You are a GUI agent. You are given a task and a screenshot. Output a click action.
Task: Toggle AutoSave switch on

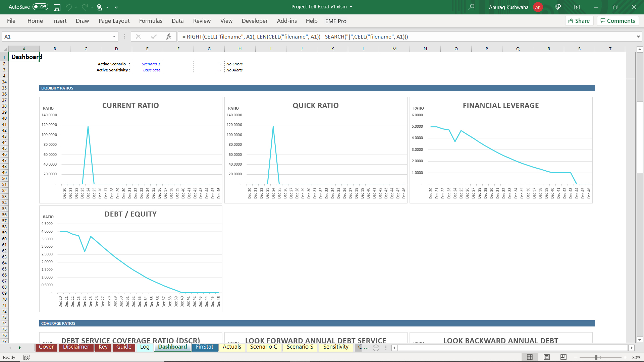point(40,7)
